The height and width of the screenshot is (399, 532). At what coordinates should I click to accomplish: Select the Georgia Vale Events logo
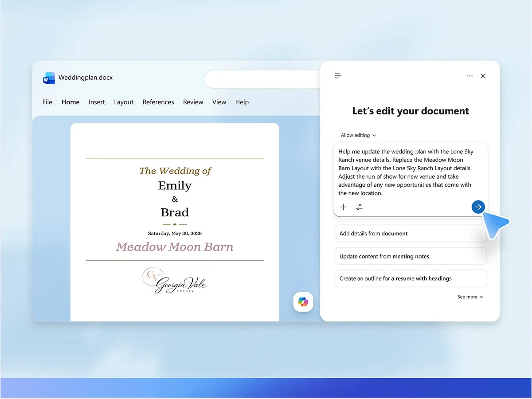pyautogui.click(x=175, y=281)
